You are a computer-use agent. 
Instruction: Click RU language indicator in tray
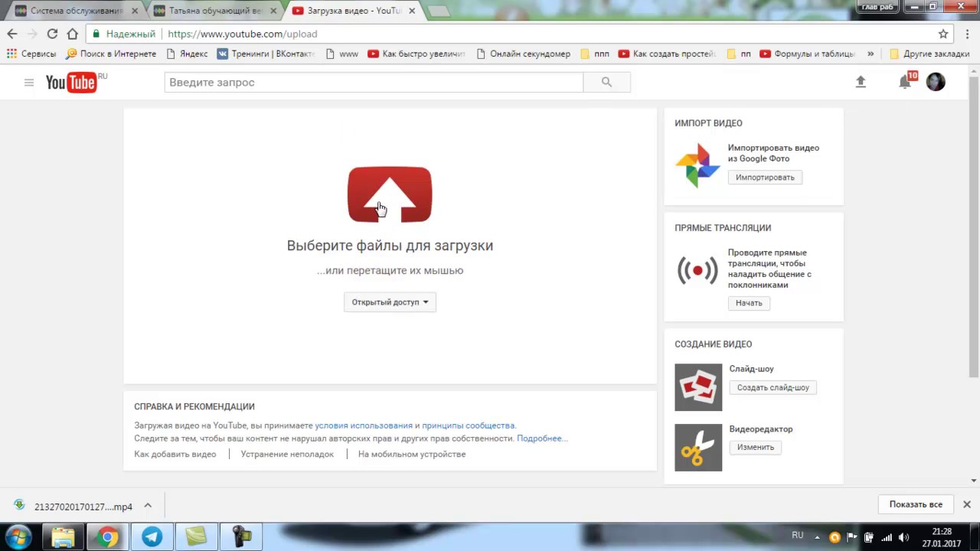click(798, 536)
